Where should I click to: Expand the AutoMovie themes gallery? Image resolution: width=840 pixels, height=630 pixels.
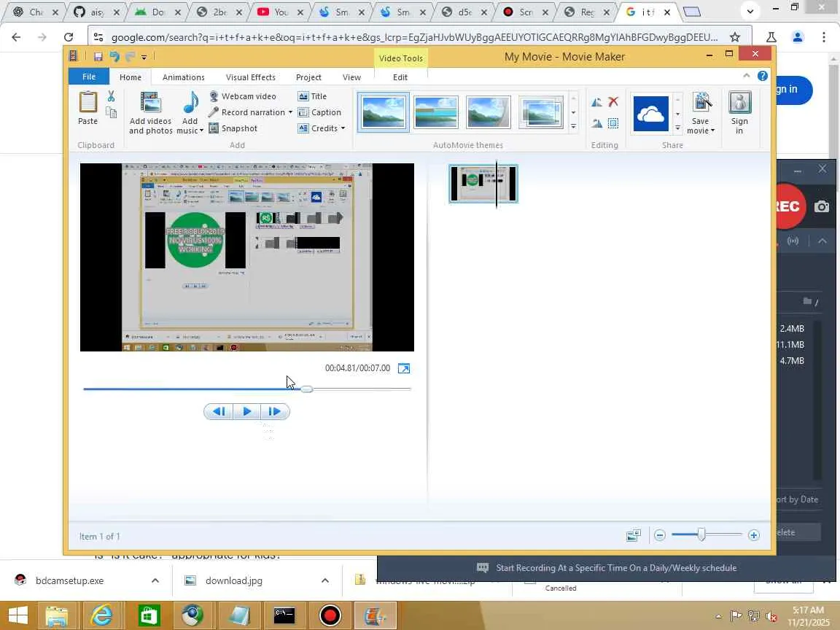coord(573,126)
